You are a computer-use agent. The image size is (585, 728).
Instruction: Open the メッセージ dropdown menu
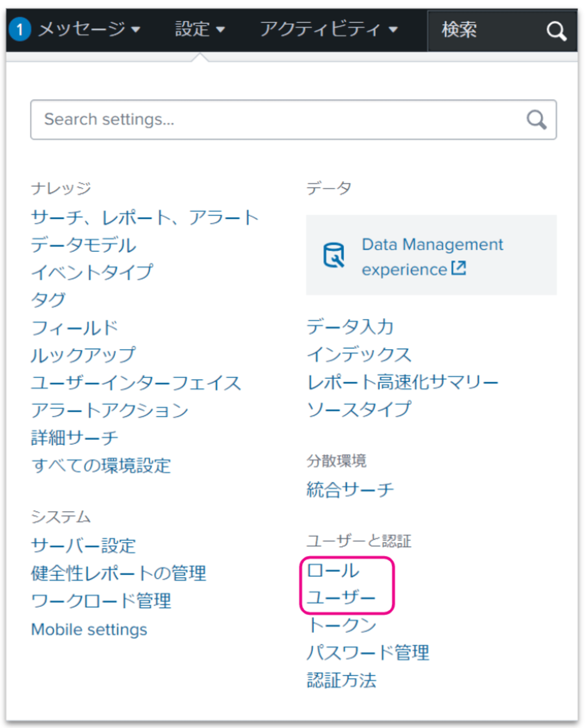(89, 29)
